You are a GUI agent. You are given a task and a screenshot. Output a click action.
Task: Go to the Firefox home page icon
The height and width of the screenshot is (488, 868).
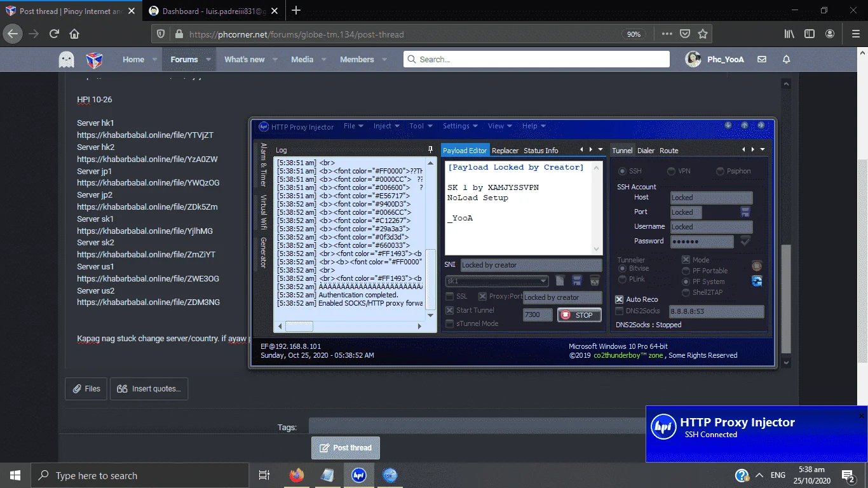tap(74, 34)
